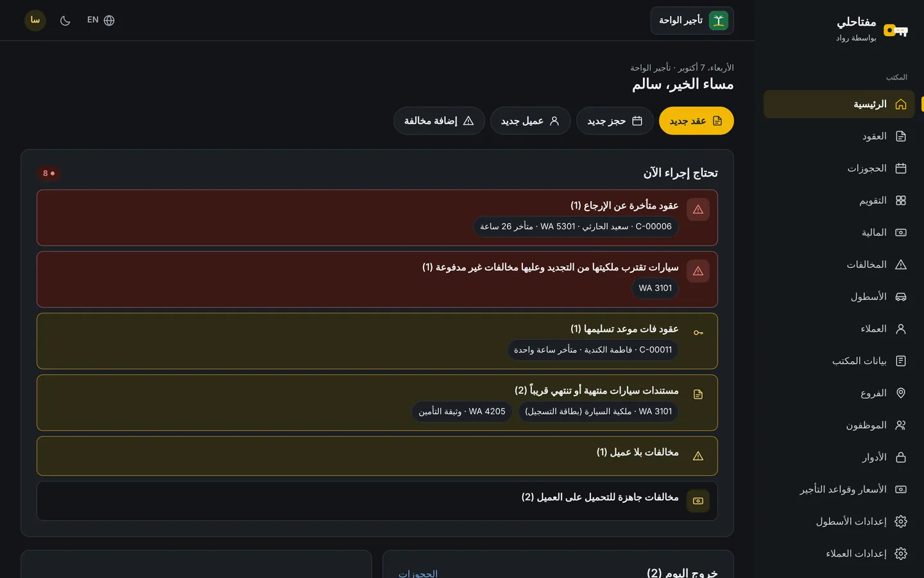Screen dimensions: 924x578
Task: Open chip C-00006 سعيد الحارثي WA 5301
Action: coord(576,227)
